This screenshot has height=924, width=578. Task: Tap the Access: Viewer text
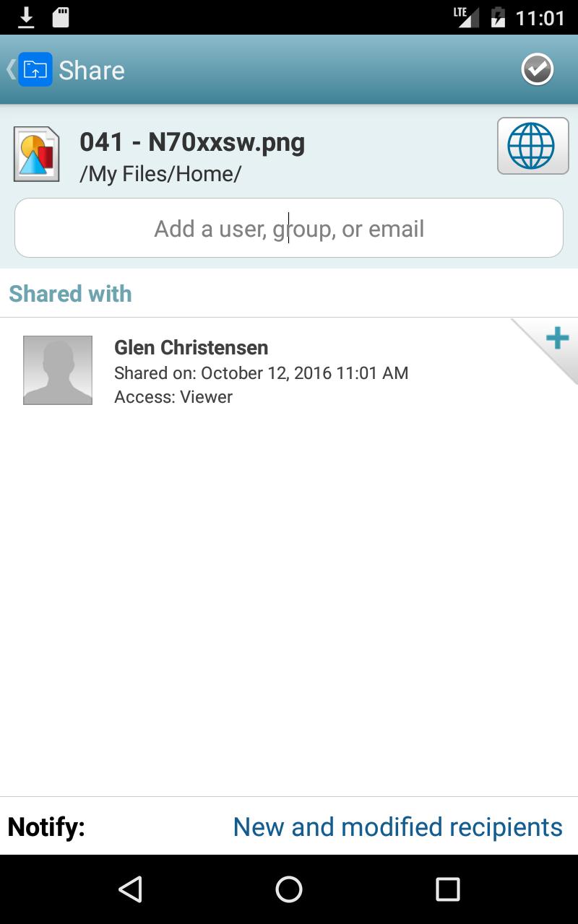pos(173,397)
